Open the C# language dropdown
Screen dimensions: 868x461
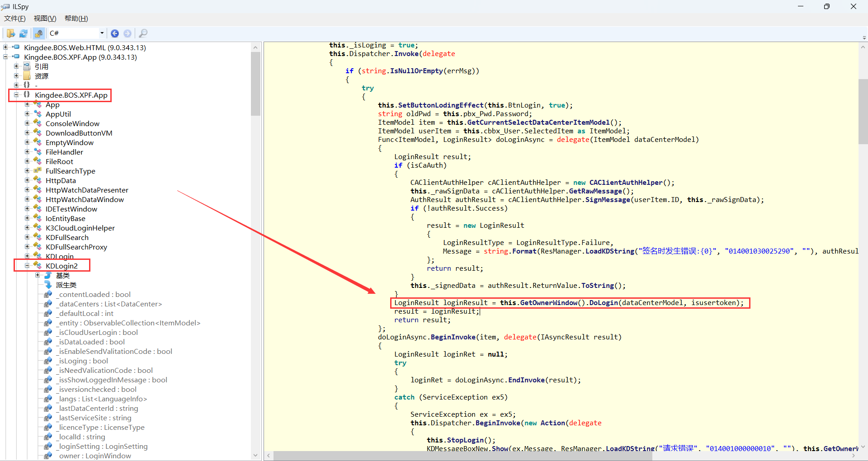pyautogui.click(x=76, y=33)
